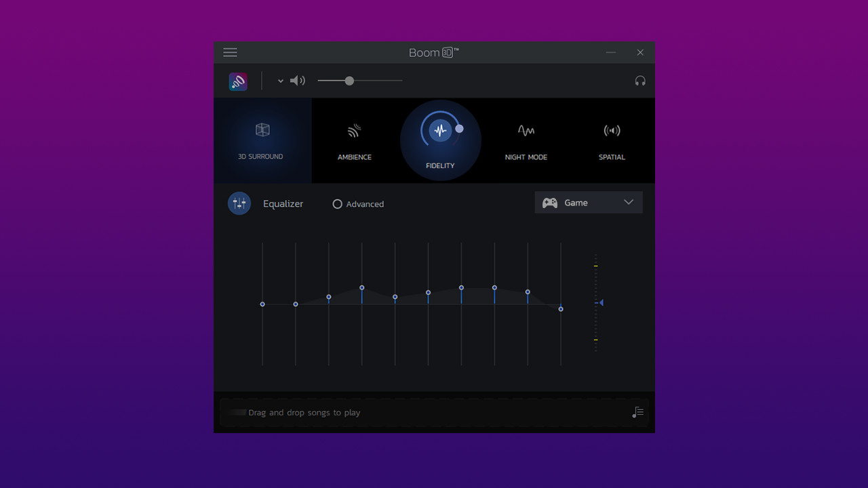
Task: Click the headphones output icon
Action: (x=639, y=81)
